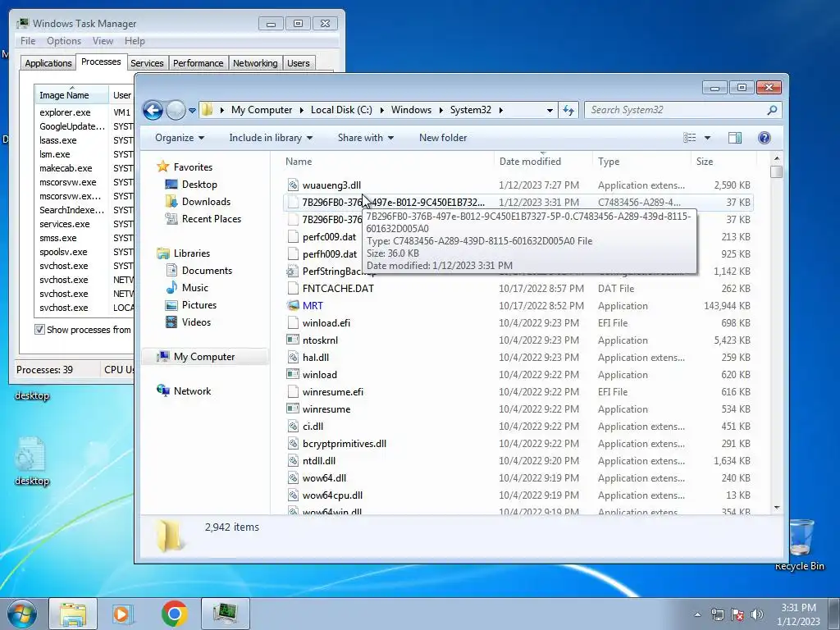Toggle the preview pane icon
Viewport: 840px width, 630px height.
(x=735, y=138)
